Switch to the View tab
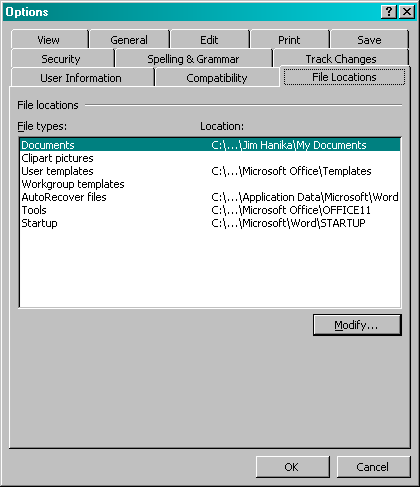 point(49,40)
